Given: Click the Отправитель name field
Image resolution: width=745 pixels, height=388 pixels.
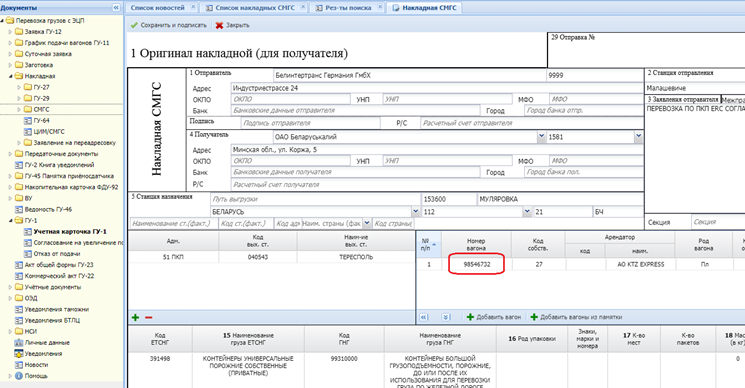Looking at the screenshot, I should click(x=409, y=76).
